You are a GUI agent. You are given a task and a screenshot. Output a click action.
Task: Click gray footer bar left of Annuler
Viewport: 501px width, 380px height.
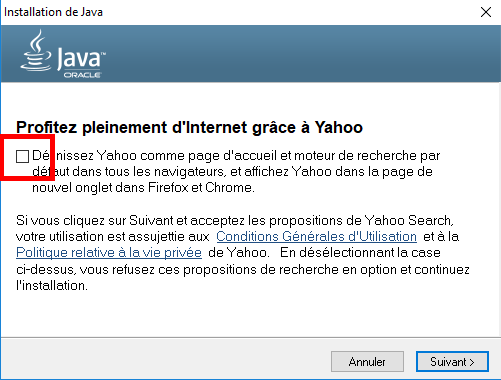[166, 359]
